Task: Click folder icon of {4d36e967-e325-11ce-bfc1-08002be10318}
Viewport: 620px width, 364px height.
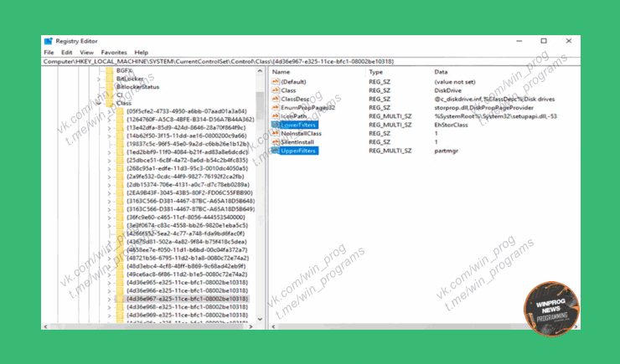Action: click(120, 299)
